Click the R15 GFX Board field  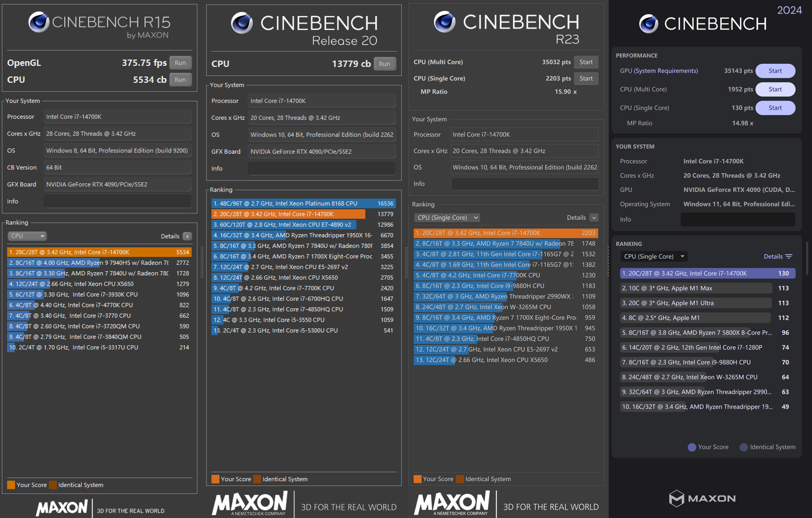pyautogui.click(x=117, y=184)
